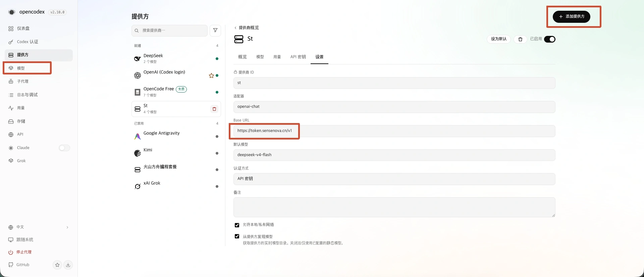Screen dimensions: 644x277
Task: Click the St provider icon in list
Action: [x=138, y=109]
